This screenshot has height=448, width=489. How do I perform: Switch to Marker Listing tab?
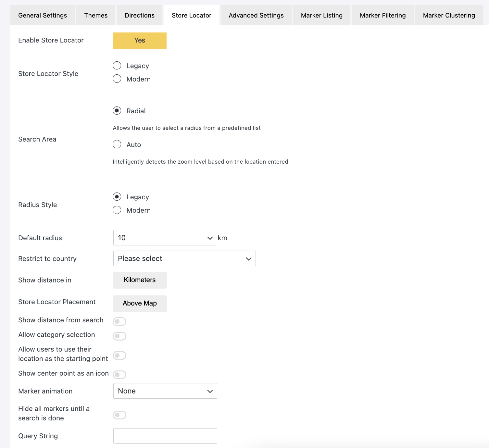[321, 15]
